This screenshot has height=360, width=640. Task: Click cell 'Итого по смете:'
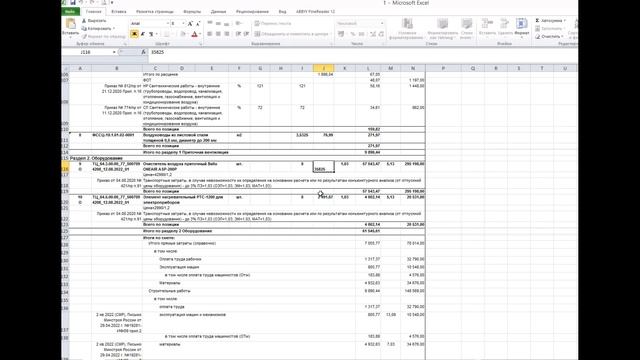[159, 238]
